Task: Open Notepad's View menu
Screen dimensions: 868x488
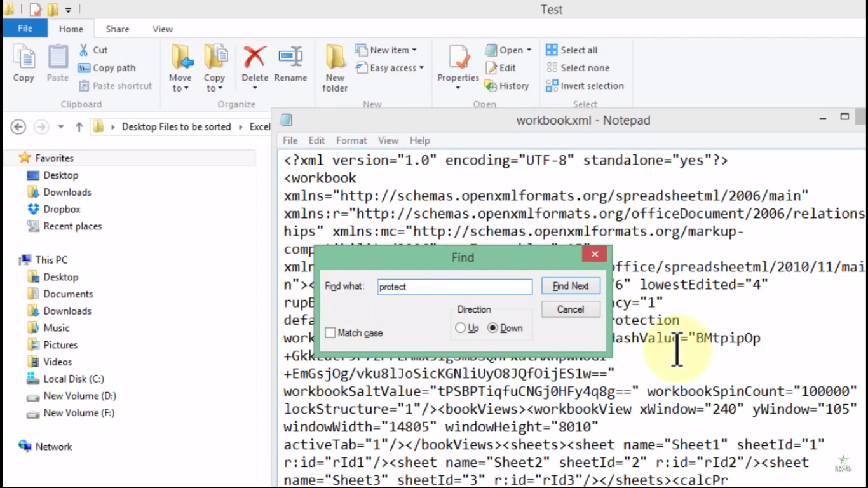Action: (x=388, y=140)
